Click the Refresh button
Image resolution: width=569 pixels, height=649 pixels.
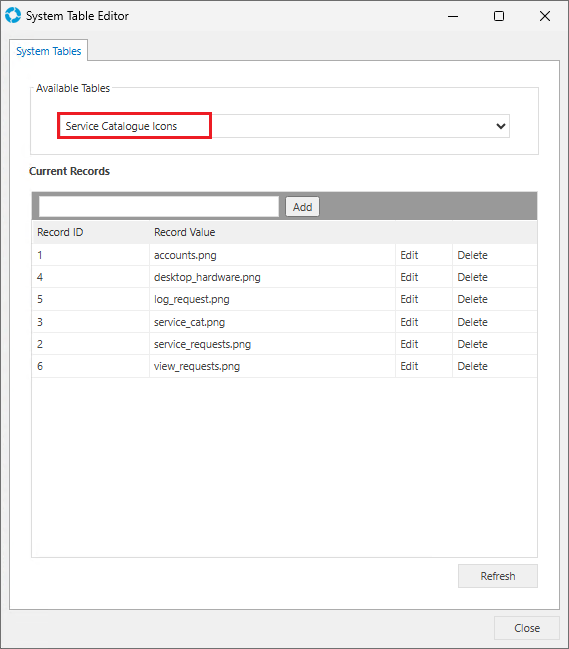tap(498, 576)
